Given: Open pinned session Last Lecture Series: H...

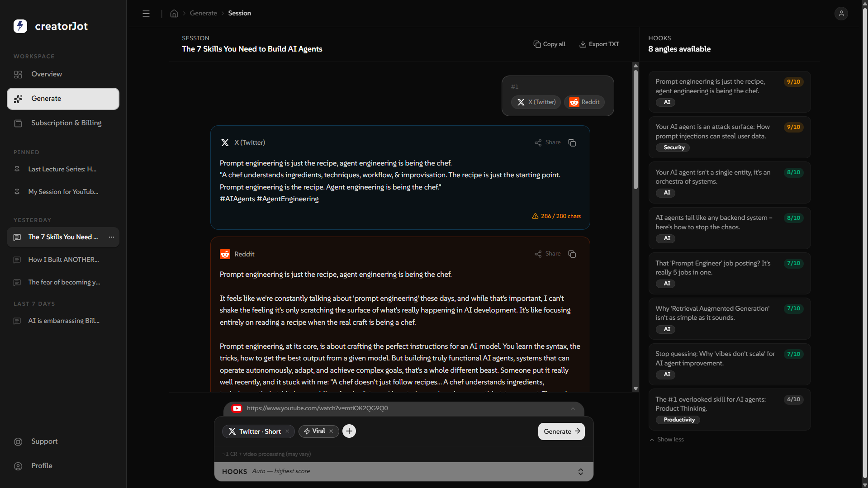Looking at the screenshot, I should click(63, 169).
